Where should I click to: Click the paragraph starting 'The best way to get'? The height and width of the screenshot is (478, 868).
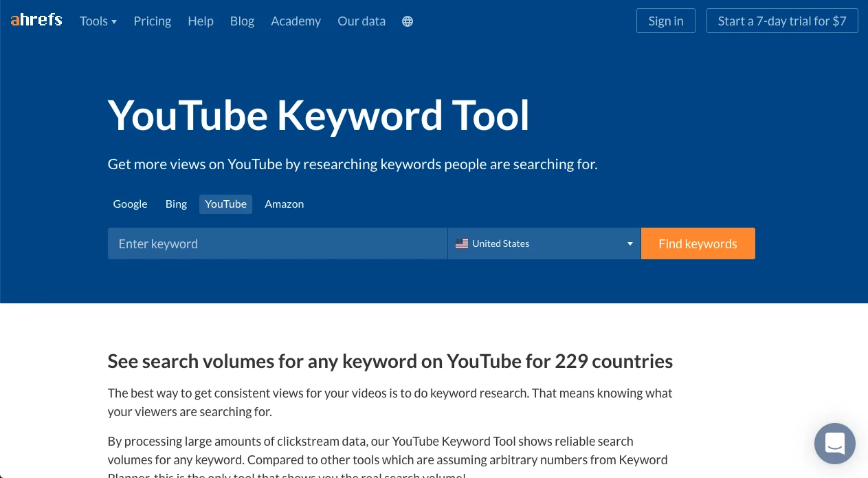(390, 402)
